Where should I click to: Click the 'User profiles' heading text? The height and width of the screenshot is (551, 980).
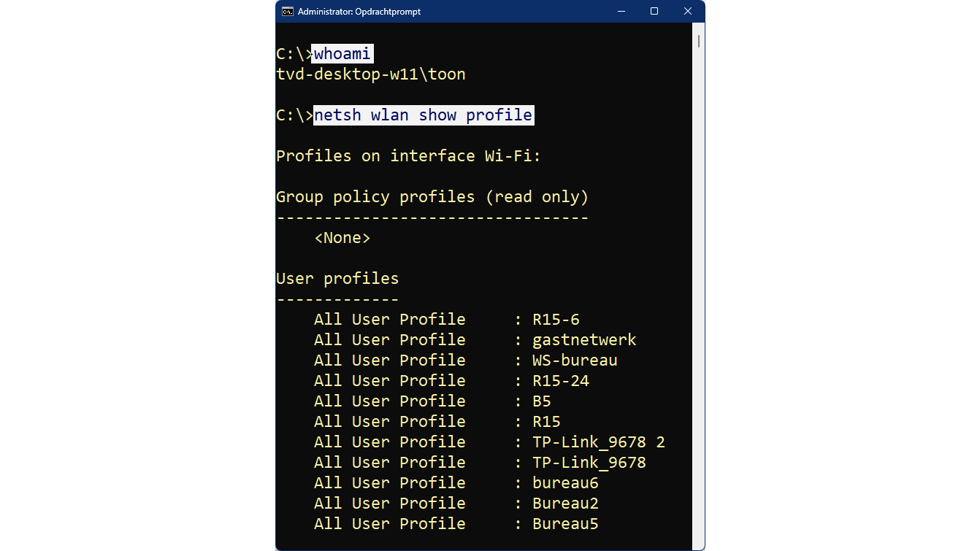[x=337, y=279]
